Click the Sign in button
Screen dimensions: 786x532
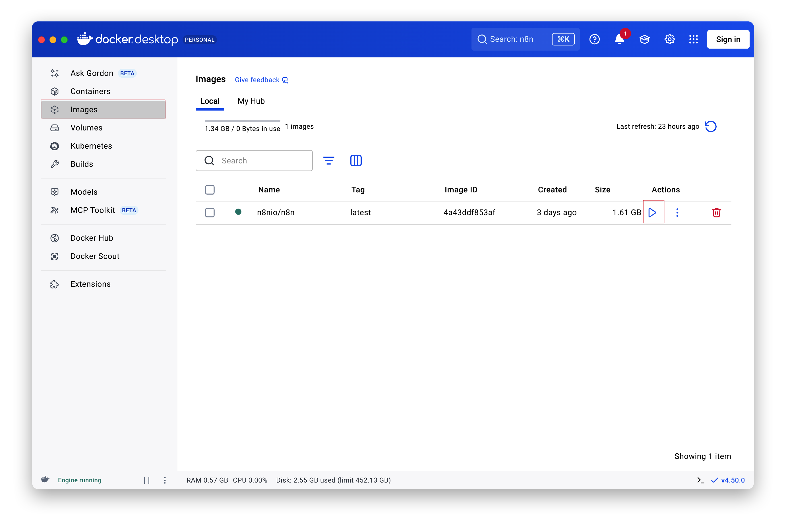click(x=728, y=39)
